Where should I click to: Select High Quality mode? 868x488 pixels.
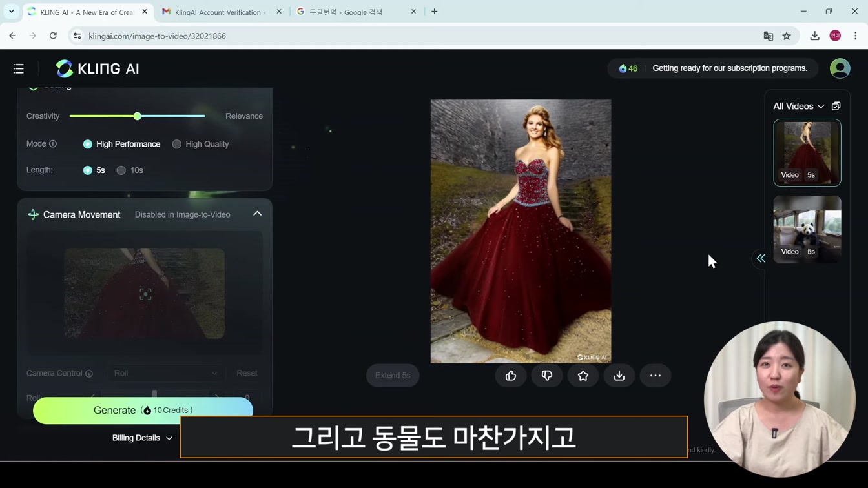(x=200, y=144)
